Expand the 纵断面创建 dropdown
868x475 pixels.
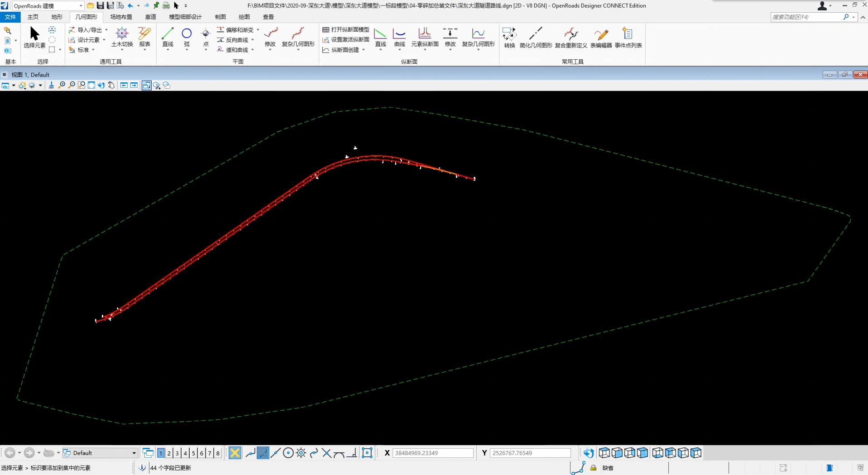(x=363, y=50)
